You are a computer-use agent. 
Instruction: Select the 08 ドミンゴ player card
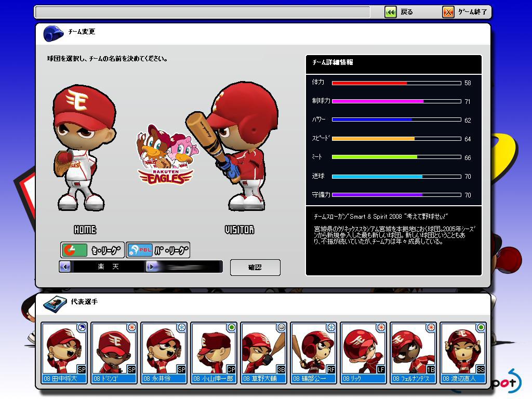click(114, 353)
